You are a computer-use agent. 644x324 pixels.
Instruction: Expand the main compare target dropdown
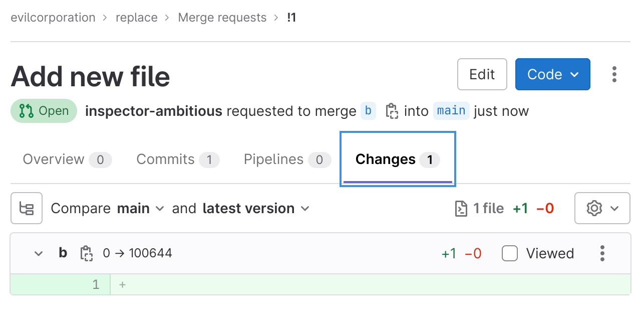[x=141, y=208]
